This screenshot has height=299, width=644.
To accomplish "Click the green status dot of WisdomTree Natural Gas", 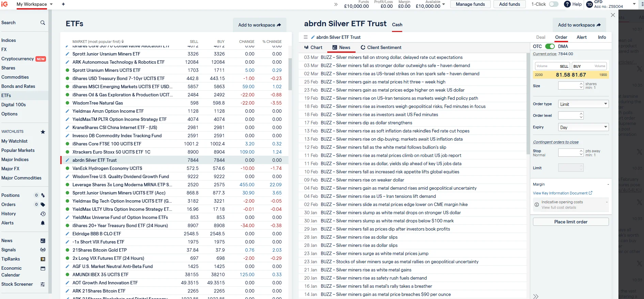I will click(x=67, y=103).
